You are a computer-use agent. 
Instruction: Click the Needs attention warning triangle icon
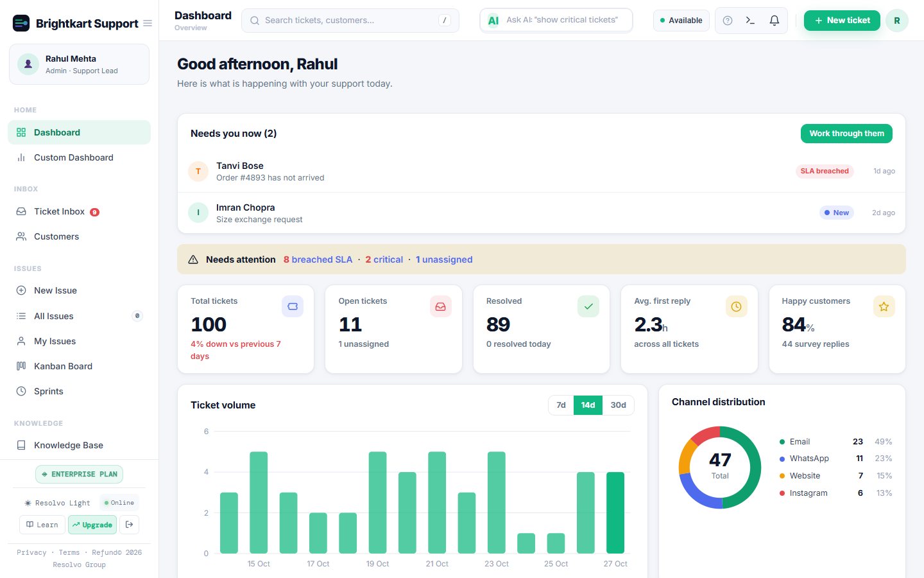pos(193,259)
